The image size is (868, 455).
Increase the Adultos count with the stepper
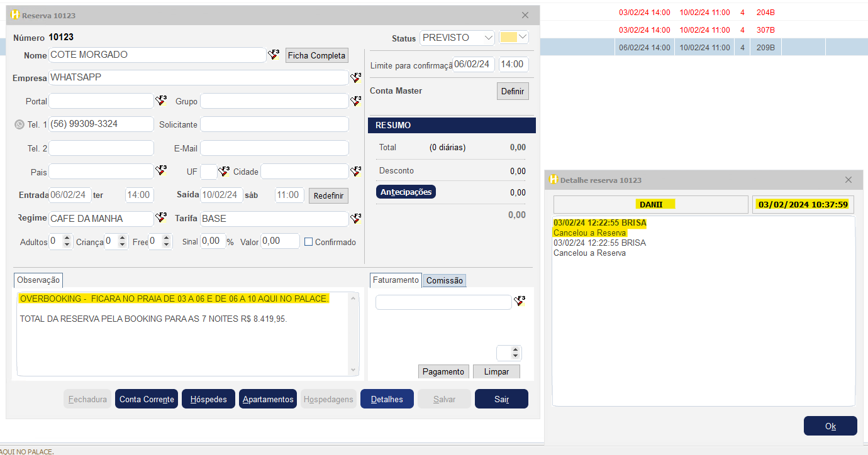[68, 238]
